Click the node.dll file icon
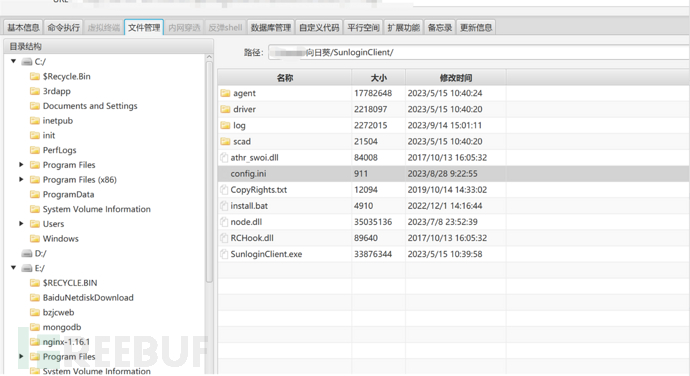Image resolution: width=690 pixels, height=376 pixels. (x=224, y=222)
